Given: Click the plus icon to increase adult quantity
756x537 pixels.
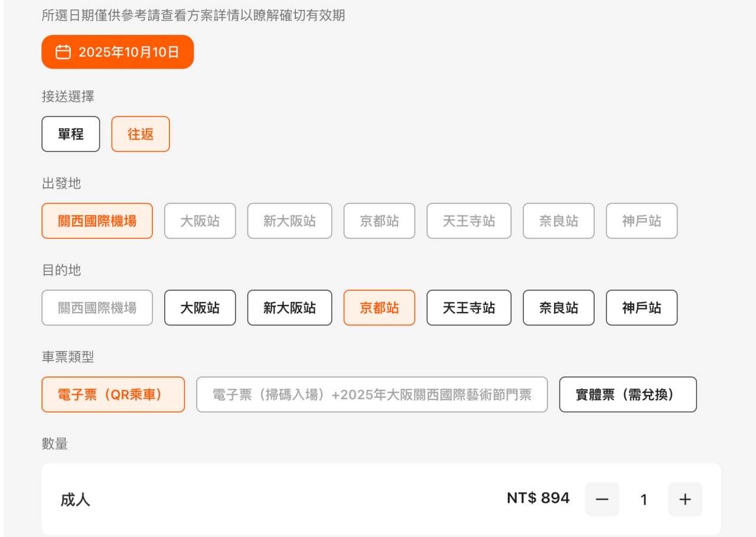Looking at the screenshot, I should click(685, 499).
